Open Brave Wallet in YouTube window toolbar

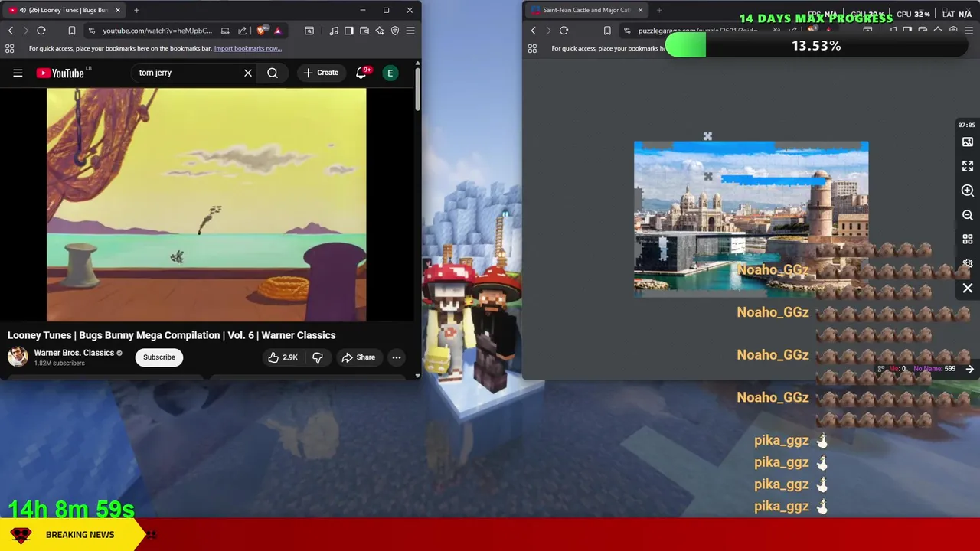click(364, 31)
